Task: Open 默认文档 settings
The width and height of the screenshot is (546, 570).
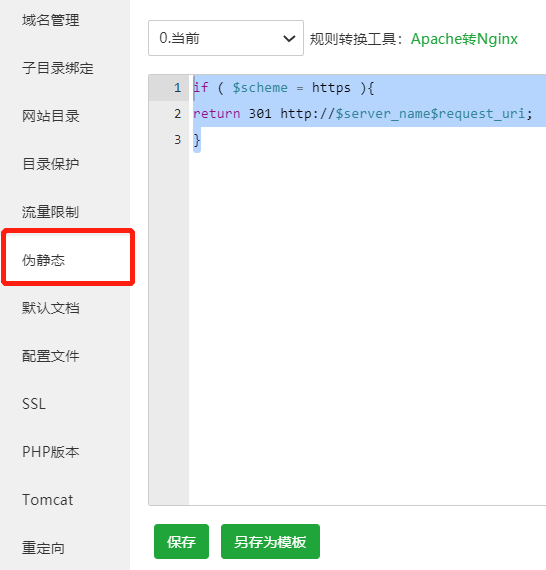Action: [51, 308]
